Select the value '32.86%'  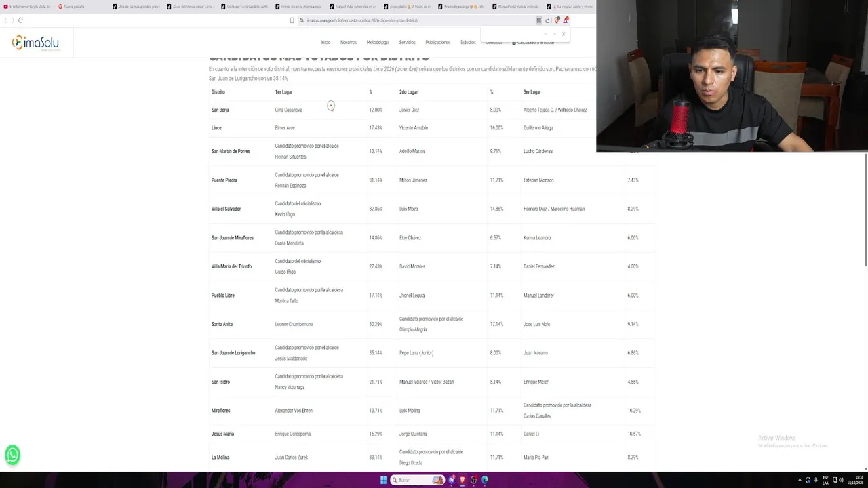(x=376, y=209)
